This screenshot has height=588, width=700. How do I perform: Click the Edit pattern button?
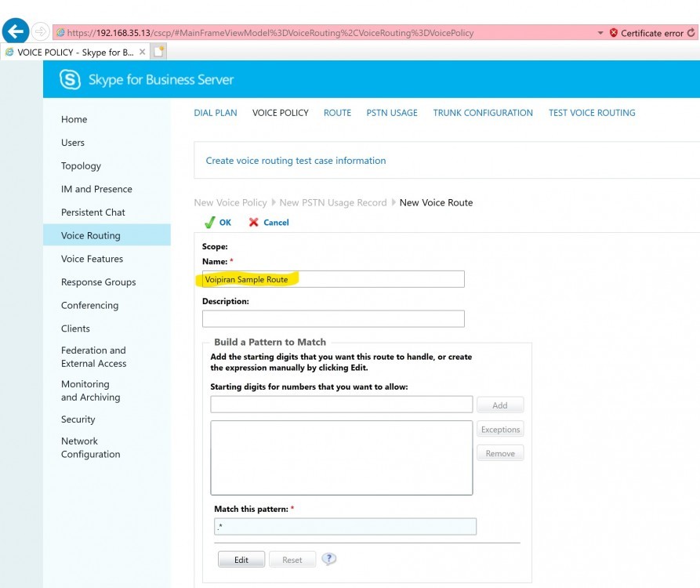(x=241, y=560)
